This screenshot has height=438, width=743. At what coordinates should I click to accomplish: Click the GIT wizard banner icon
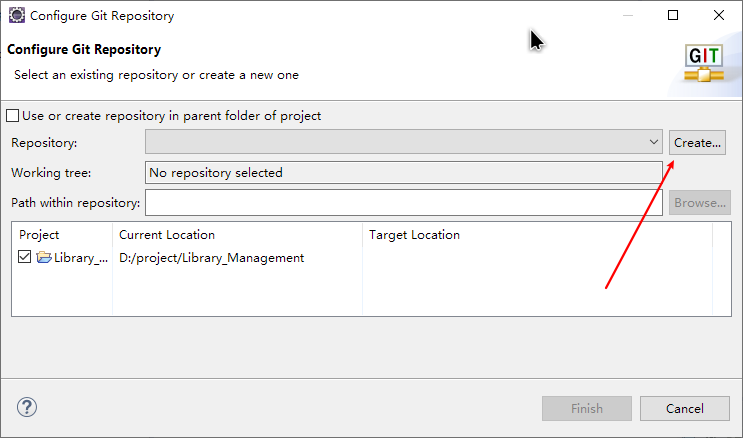(704, 64)
